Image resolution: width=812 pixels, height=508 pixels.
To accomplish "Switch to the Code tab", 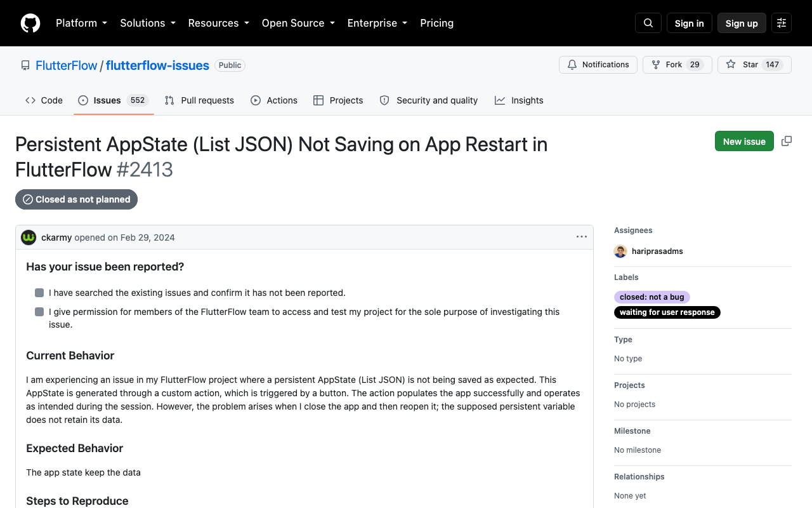I will 44,100.
